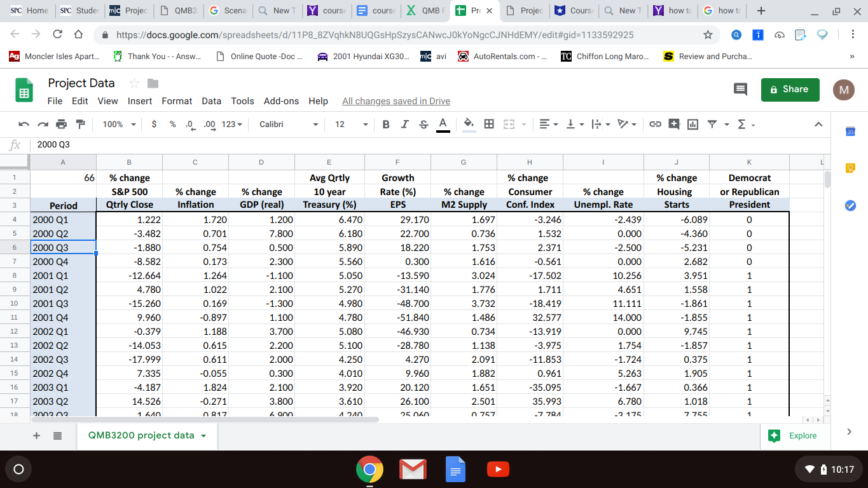This screenshot has height=488, width=868.
Task: Open the comment history
Action: [740, 90]
